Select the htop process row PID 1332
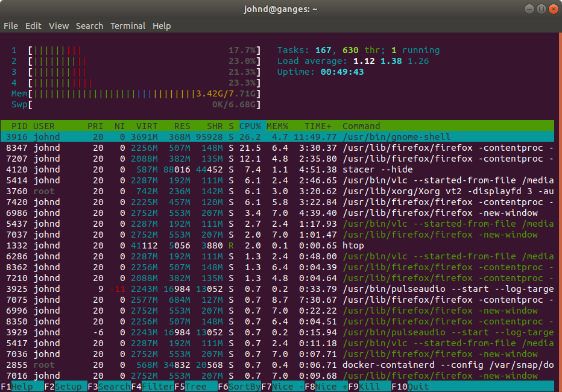562x392 pixels. point(277,245)
